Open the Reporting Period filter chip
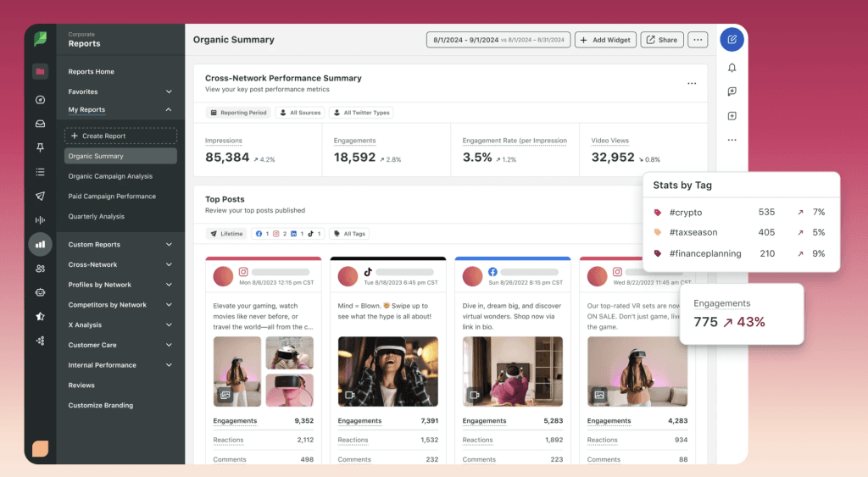Image resolution: width=868 pixels, height=477 pixels. pos(238,113)
